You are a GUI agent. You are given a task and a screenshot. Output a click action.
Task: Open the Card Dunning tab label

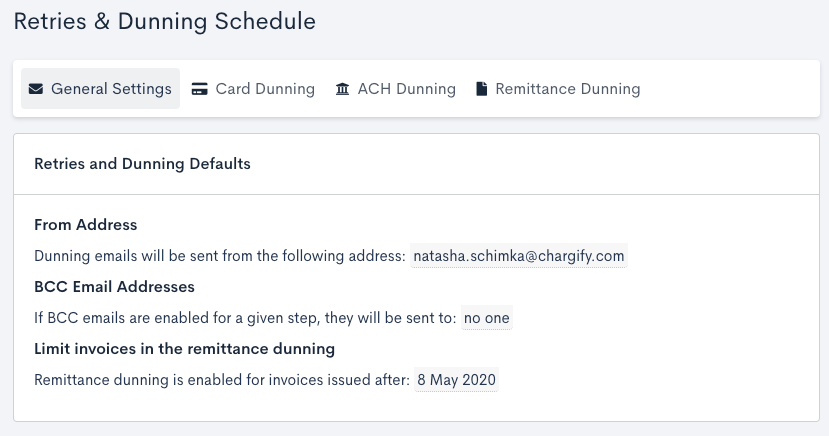pos(265,89)
